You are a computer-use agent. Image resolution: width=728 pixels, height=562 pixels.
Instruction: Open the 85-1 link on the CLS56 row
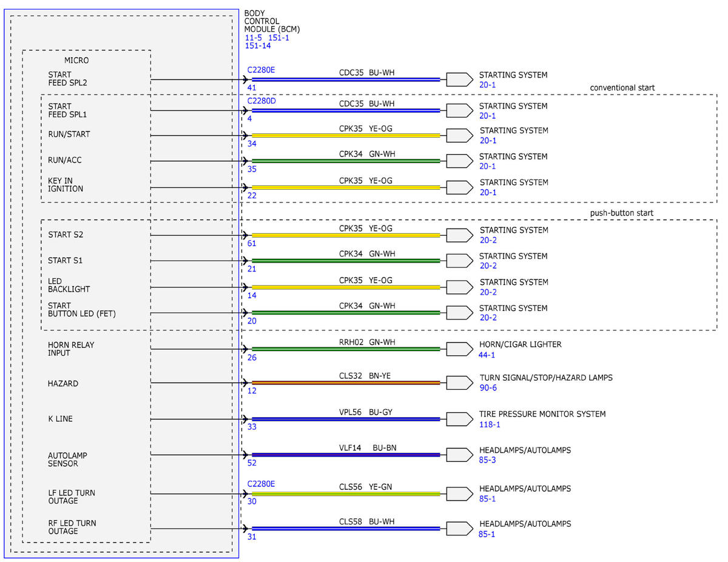tap(488, 499)
